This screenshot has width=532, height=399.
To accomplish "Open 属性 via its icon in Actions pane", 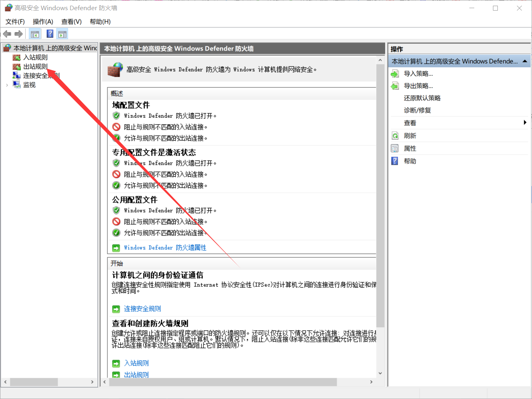I will [395, 148].
